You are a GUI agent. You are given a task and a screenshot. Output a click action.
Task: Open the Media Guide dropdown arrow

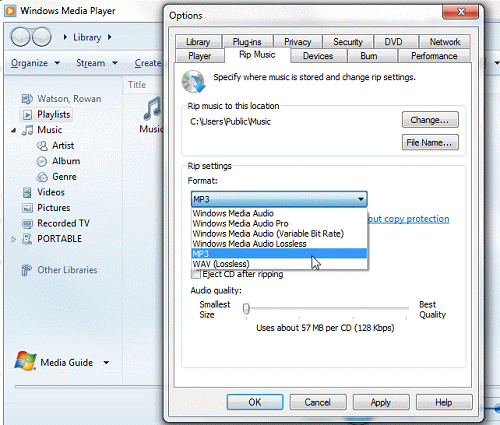point(106,362)
